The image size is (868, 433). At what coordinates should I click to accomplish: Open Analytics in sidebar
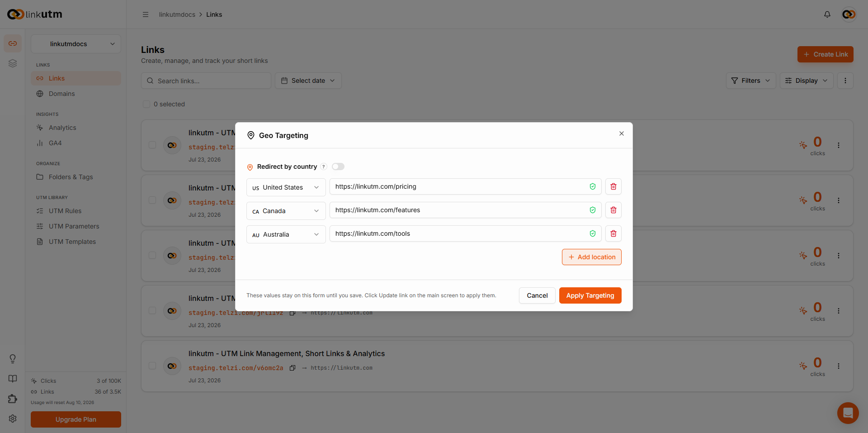76,128
